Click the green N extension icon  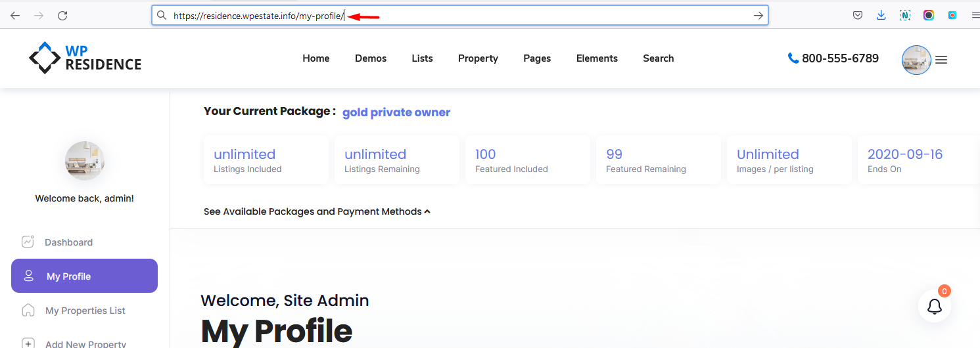(905, 16)
